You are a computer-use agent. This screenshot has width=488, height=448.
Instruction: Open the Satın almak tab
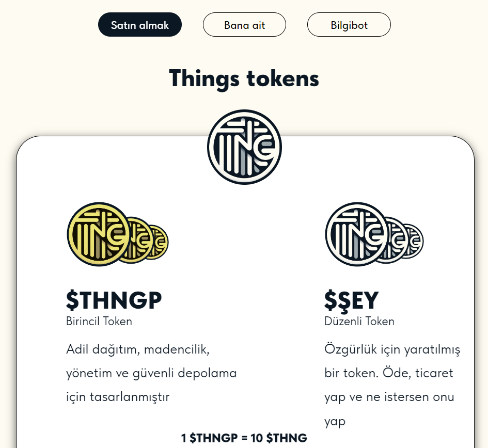(x=140, y=25)
